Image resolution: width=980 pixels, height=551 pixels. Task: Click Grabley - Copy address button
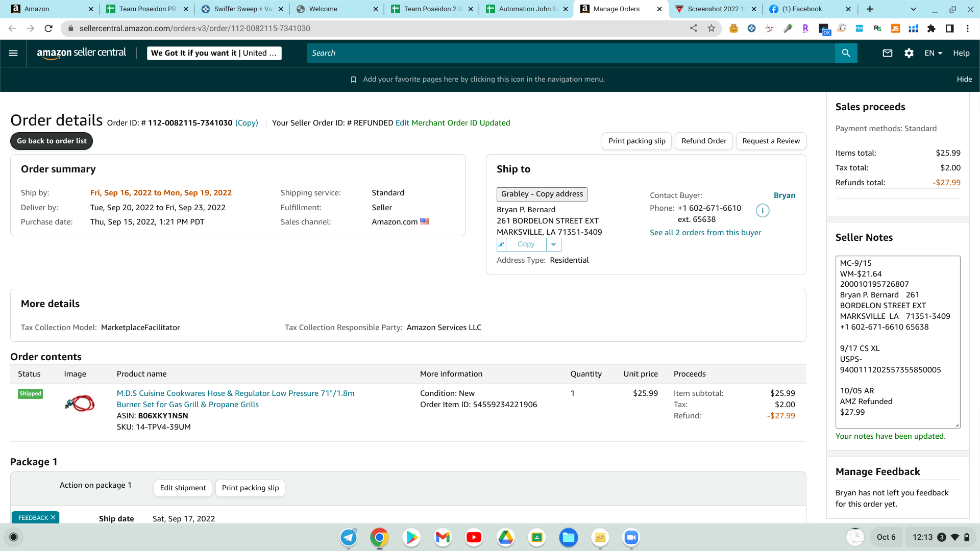542,194
